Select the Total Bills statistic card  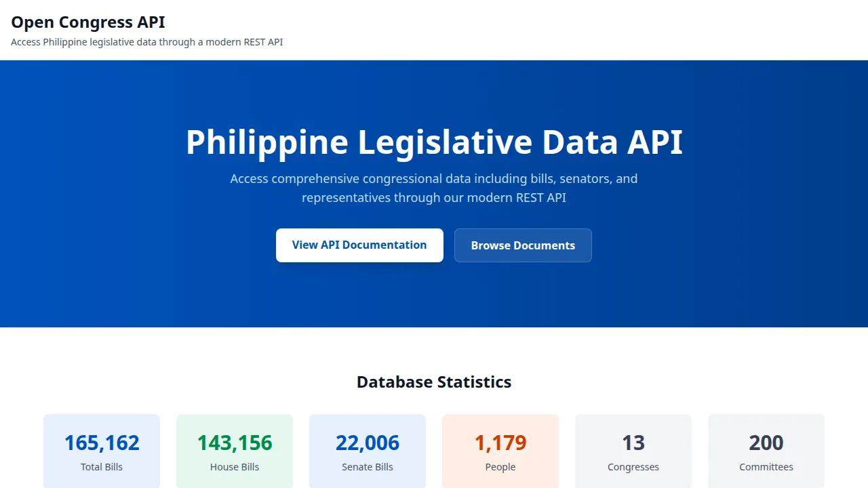point(102,451)
